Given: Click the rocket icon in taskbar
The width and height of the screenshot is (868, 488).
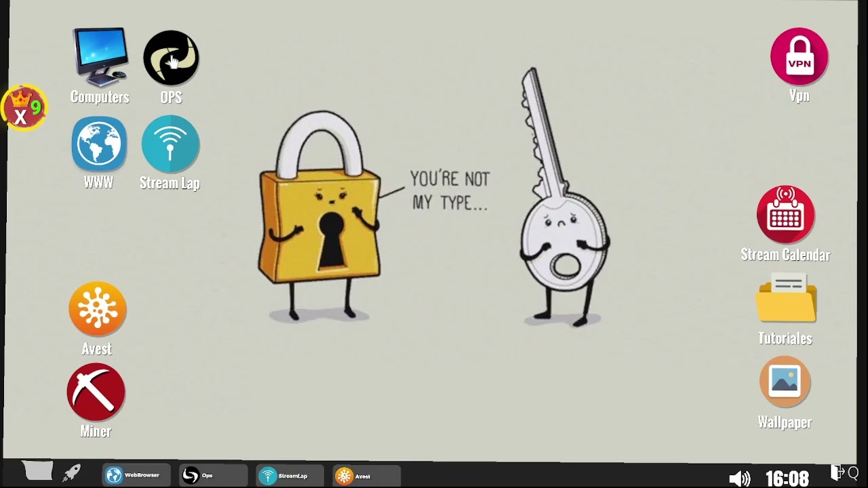Looking at the screenshot, I should (x=72, y=472).
